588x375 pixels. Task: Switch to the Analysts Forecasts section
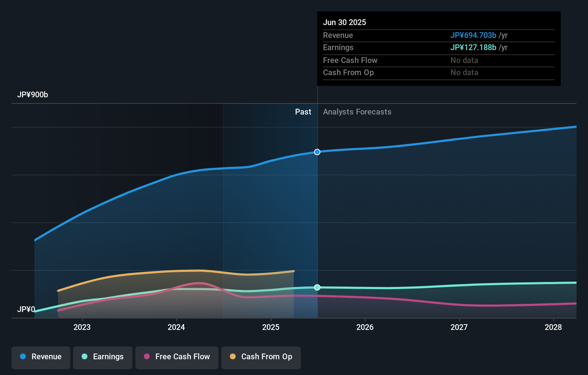tap(357, 112)
